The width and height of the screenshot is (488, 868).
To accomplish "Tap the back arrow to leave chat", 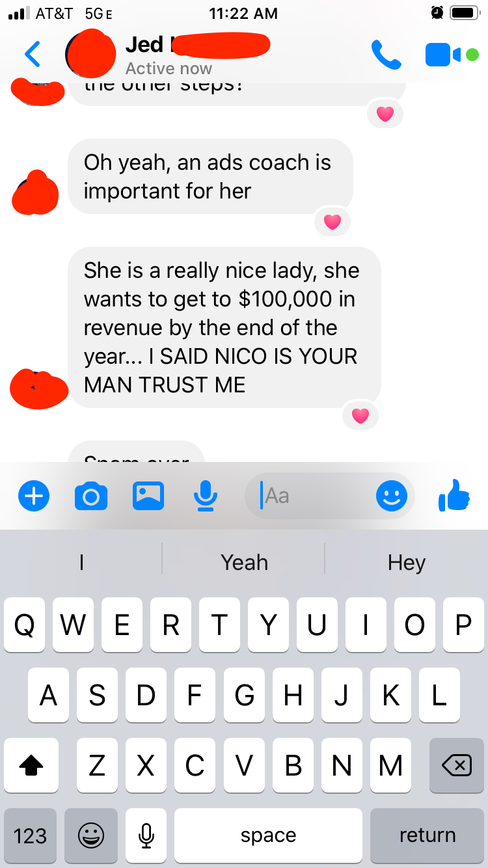I will click(x=32, y=55).
